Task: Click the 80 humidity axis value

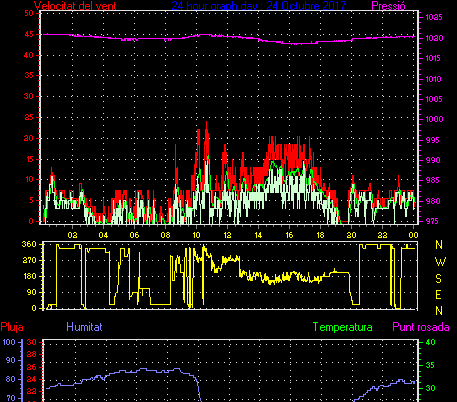Action: [x=11, y=379]
